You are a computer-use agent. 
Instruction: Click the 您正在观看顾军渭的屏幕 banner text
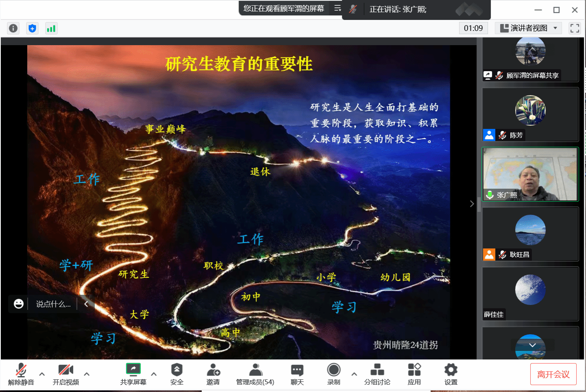[284, 8]
